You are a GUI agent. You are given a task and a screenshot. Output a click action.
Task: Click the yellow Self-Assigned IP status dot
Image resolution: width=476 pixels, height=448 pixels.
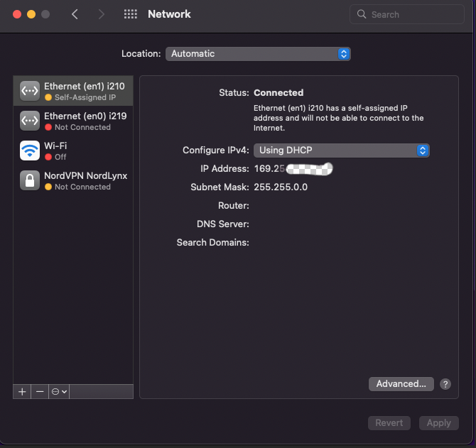[48, 97]
